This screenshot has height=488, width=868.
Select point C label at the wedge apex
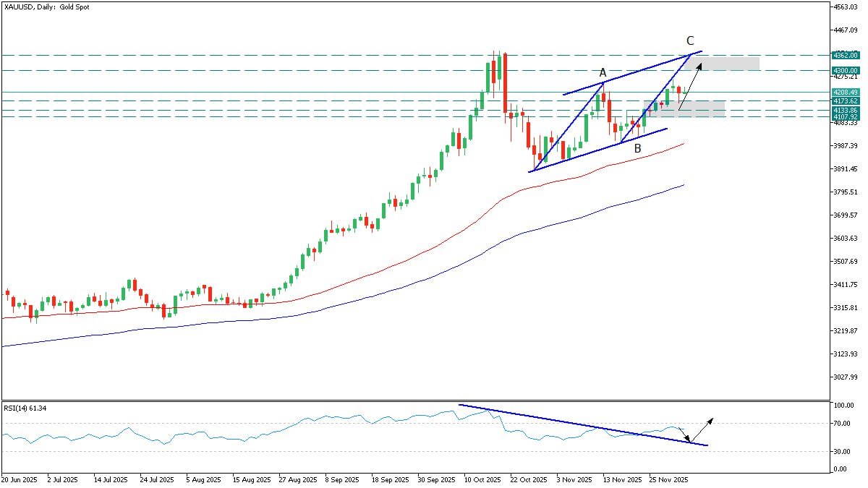(x=689, y=40)
